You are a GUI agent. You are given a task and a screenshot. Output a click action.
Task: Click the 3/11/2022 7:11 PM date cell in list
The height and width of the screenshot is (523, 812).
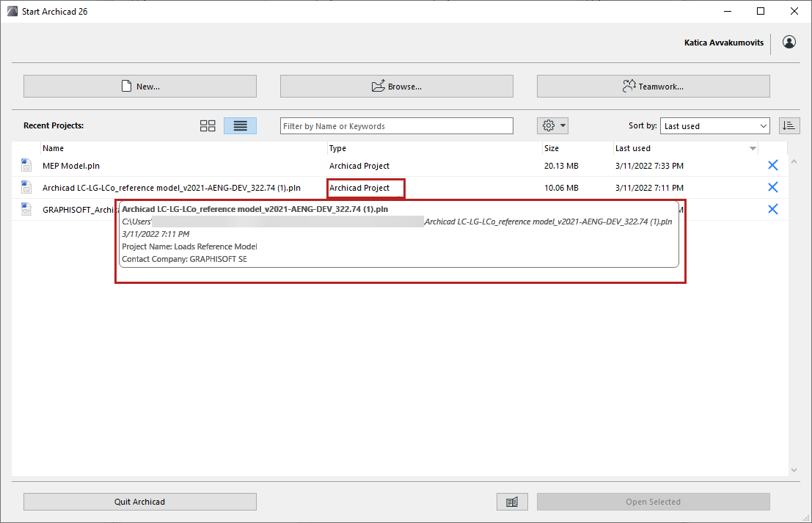click(x=649, y=188)
